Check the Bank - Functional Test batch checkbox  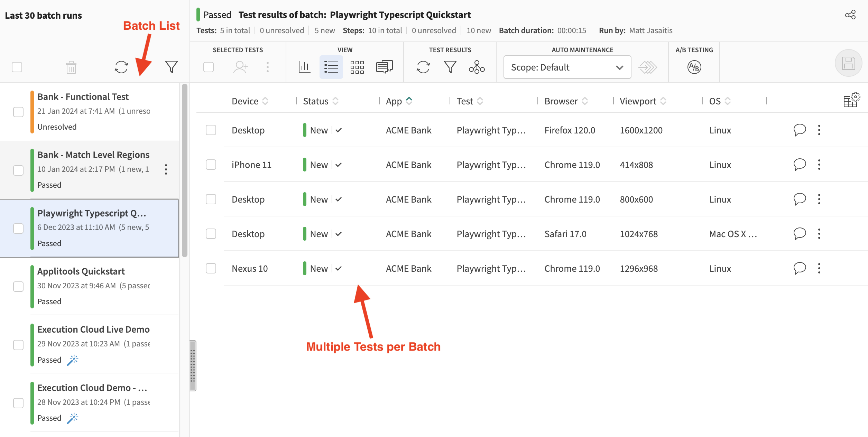pos(18,112)
